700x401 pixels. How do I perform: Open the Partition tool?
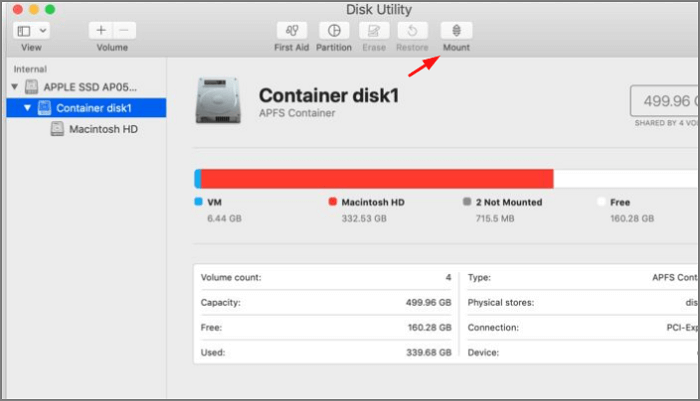(x=334, y=31)
